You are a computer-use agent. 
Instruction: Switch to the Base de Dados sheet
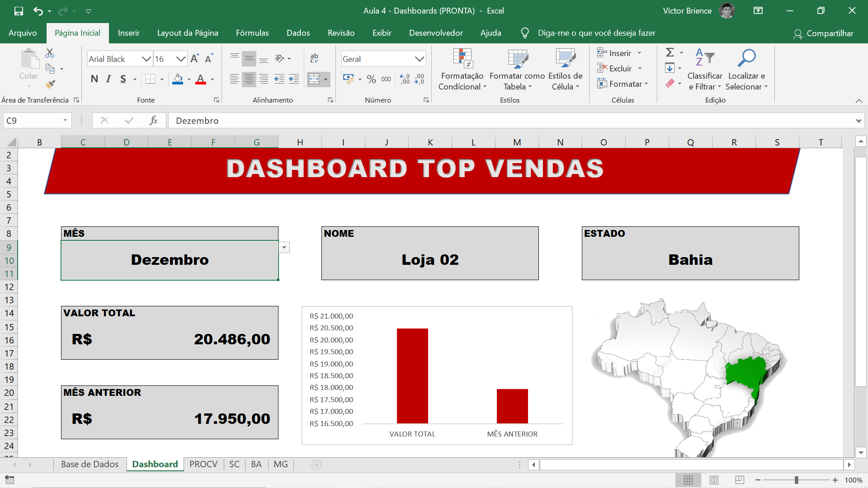point(90,465)
